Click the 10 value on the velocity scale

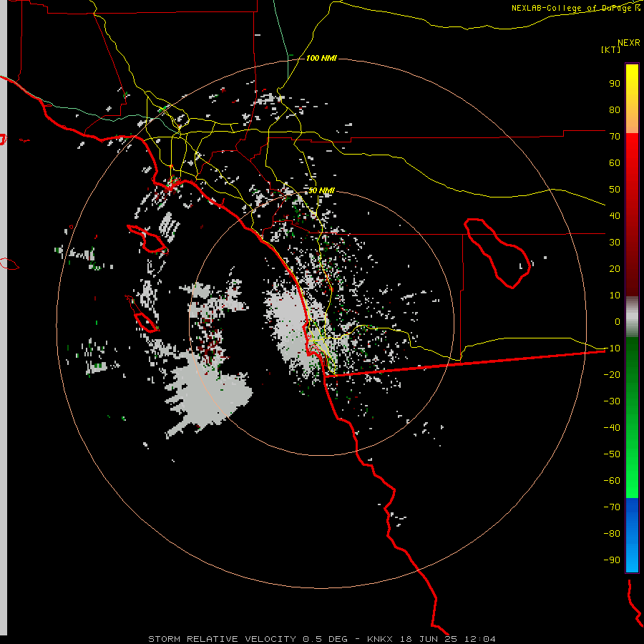615,296
